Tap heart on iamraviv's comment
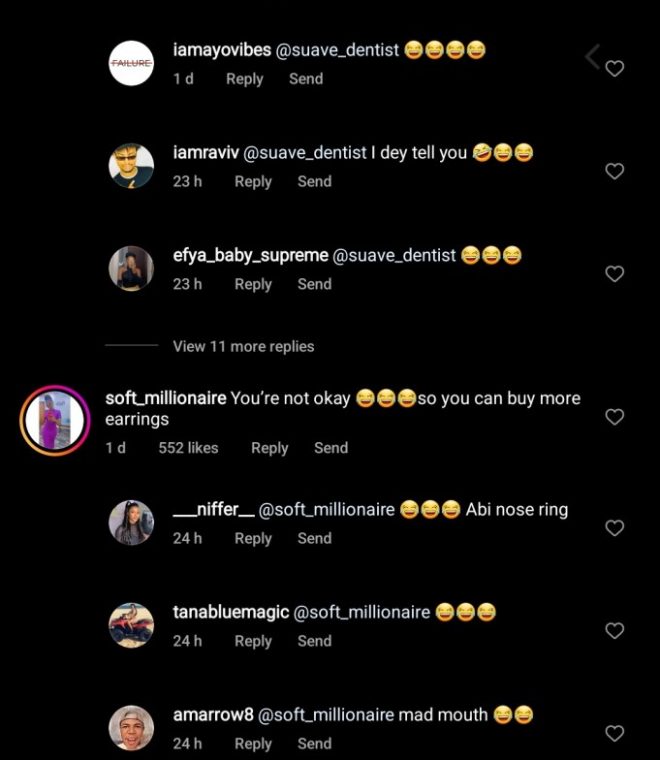 coord(615,171)
